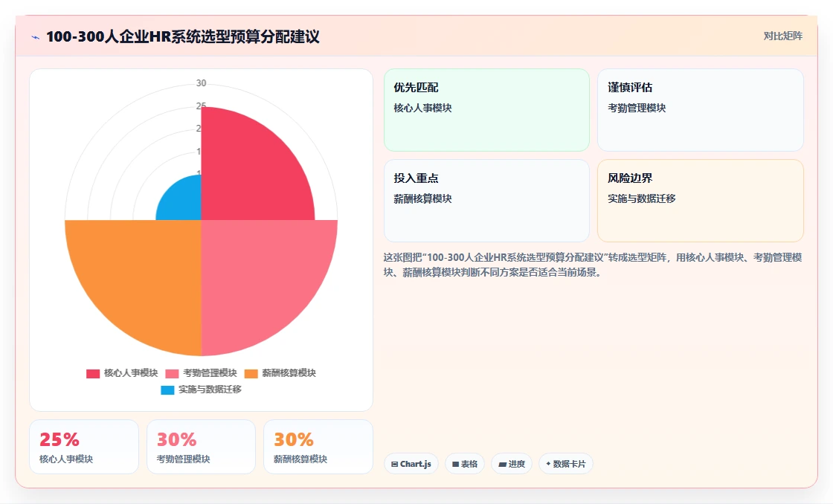The image size is (833, 504).
Task: Click the page title 100-300人企业HR系统选型预算分配建议
Action: (183, 36)
